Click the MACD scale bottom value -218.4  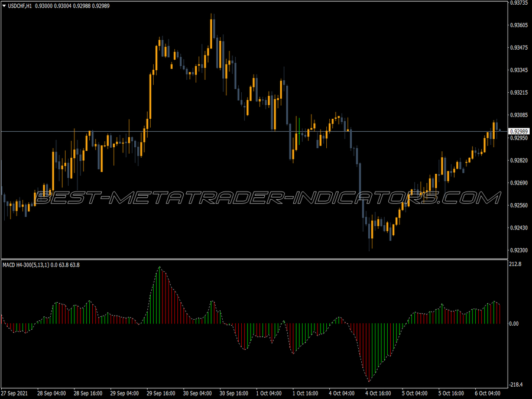click(x=515, y=384)
